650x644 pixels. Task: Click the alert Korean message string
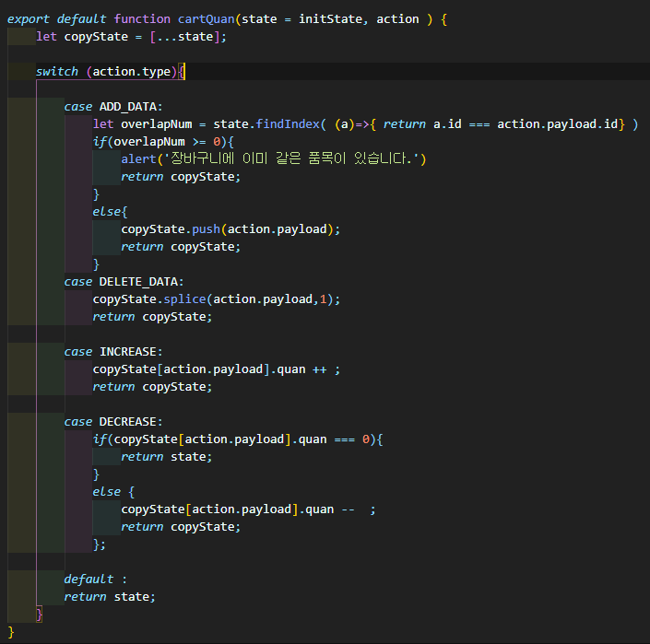click(291, 158)
